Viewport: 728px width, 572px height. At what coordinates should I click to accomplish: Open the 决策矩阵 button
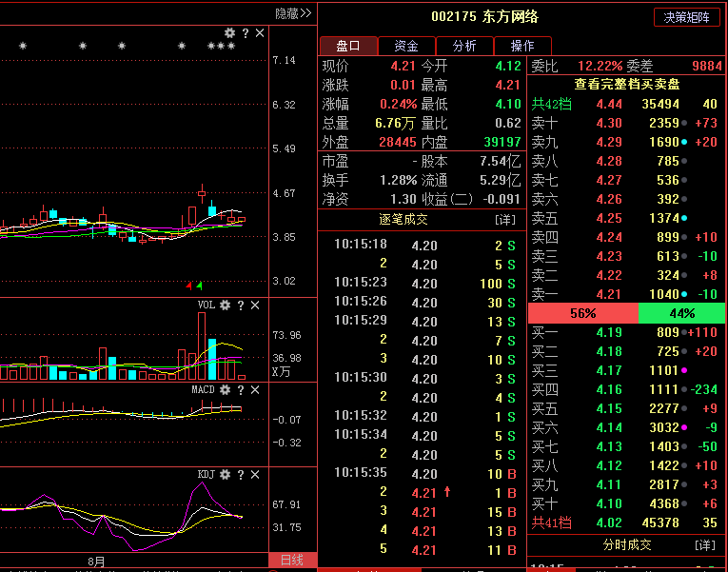687,18
